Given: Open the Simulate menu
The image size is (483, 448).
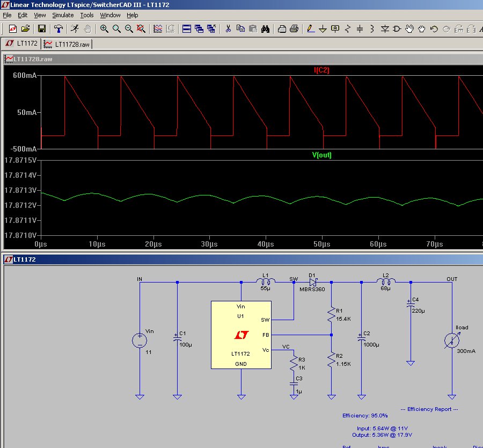Looking at the screenshot, I should [63, 15].
